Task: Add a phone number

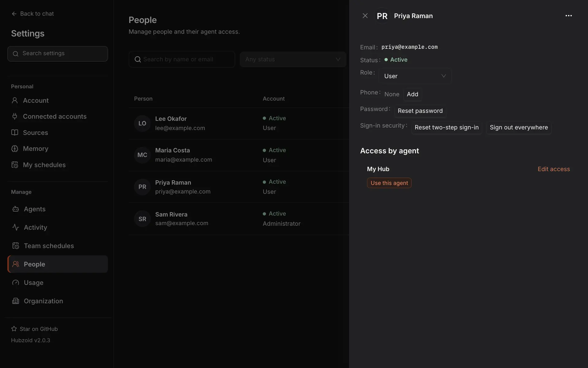Action: 413,94
